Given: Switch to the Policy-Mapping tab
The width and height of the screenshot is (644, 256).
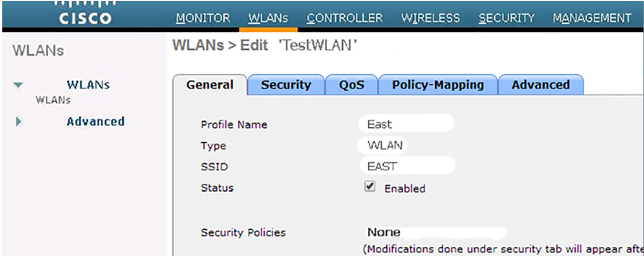Looking at the screenshot, I should (x=438, y=85).
